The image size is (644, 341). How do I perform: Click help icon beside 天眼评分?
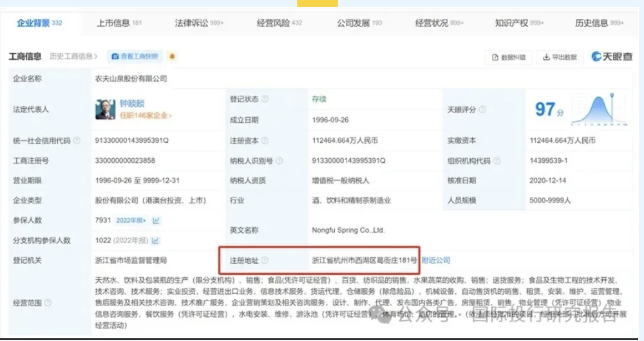pyautogui.click(x=482, y=109)
